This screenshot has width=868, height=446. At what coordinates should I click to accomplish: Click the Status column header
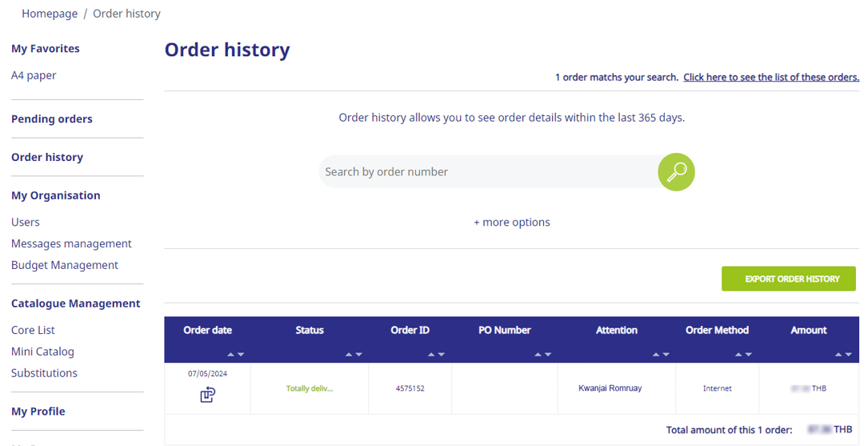pyautogui.click(x=310, y=330)
